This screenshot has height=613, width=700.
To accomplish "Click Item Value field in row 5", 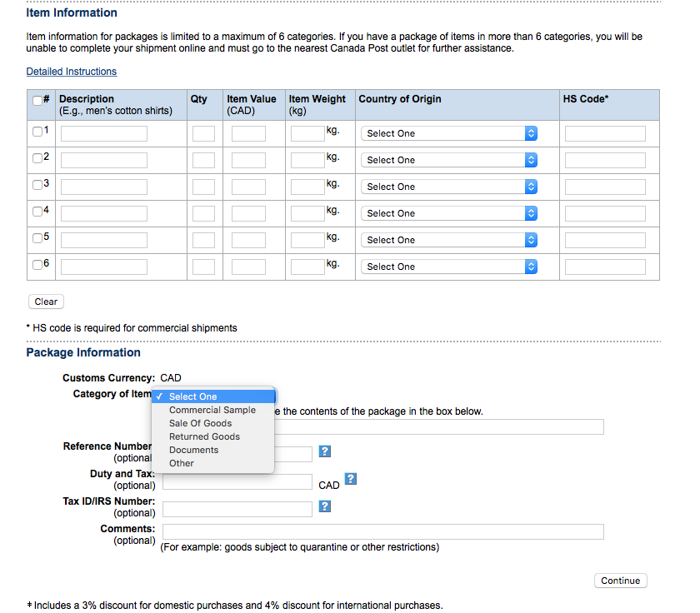I will click(x=248, y=240).
